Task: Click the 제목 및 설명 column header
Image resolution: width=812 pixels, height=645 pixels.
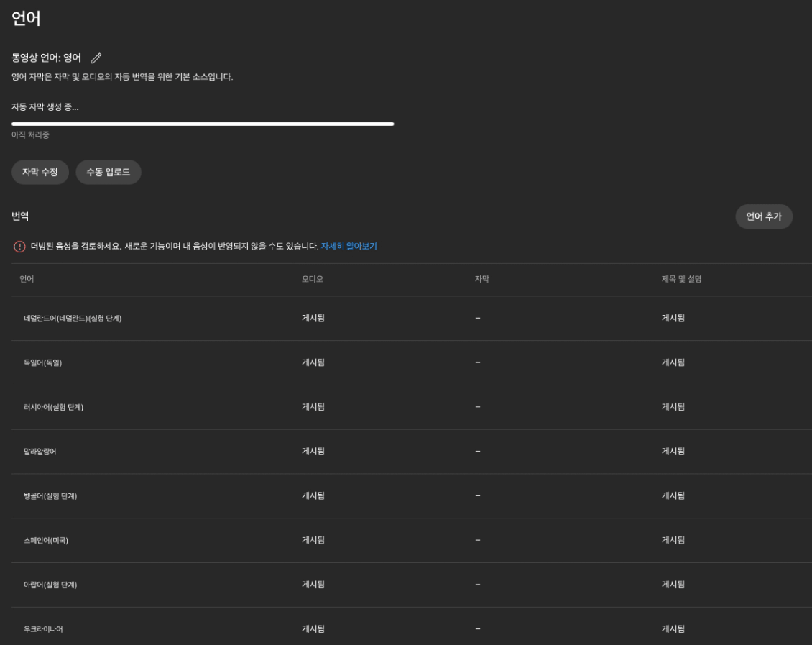Action: coord(681,279)
